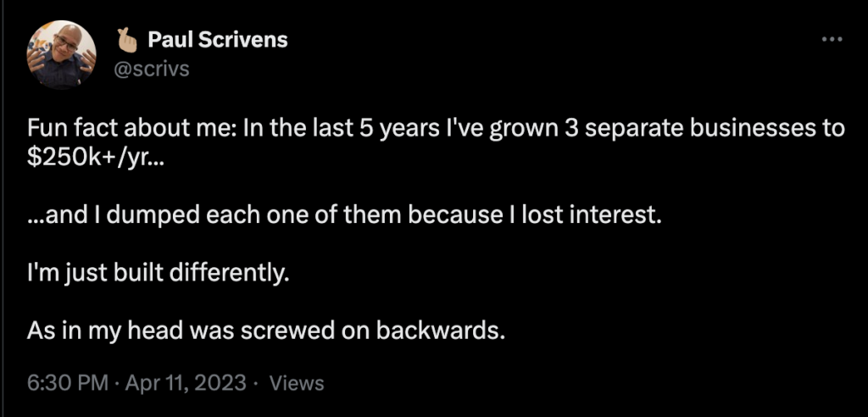Screen dimensions: 868x417
Task: Open the Apr 11, 2023 date link
Action: pyautogui.click(x=186, y=383)
